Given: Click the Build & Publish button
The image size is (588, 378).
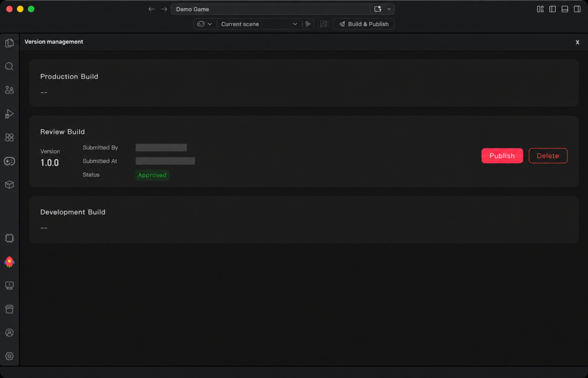Looking at the screenshot, I should (364, 24).
